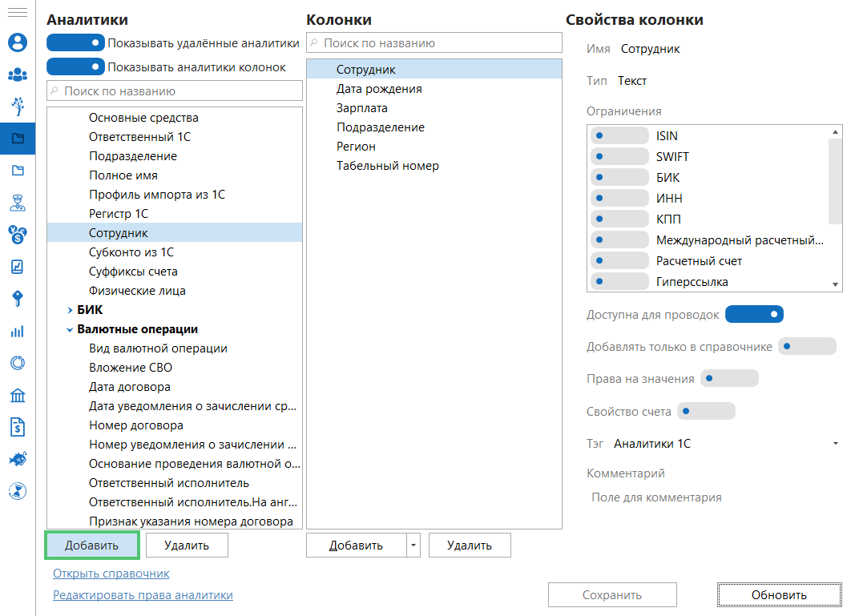Viewport: 855px width, 616px height.
Task: Select 'Зарплата' in the columns list
Action: pyautogui.click(x=362, y=108)
